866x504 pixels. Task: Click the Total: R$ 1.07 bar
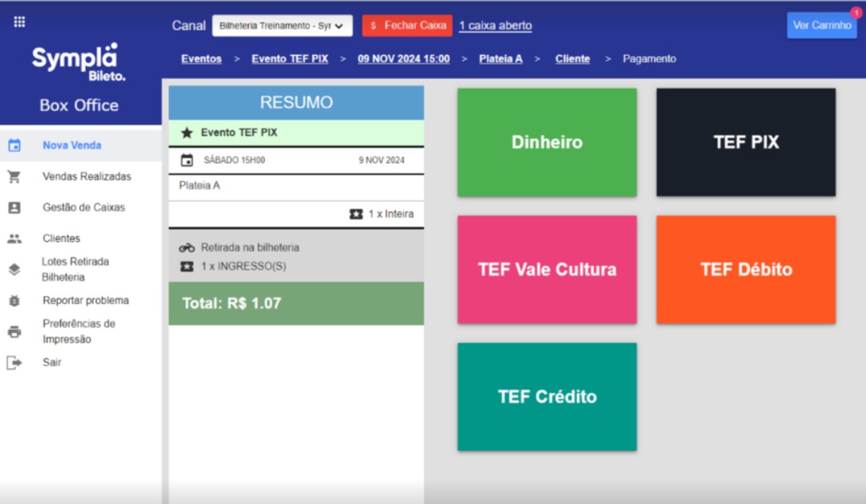point(296,304)
